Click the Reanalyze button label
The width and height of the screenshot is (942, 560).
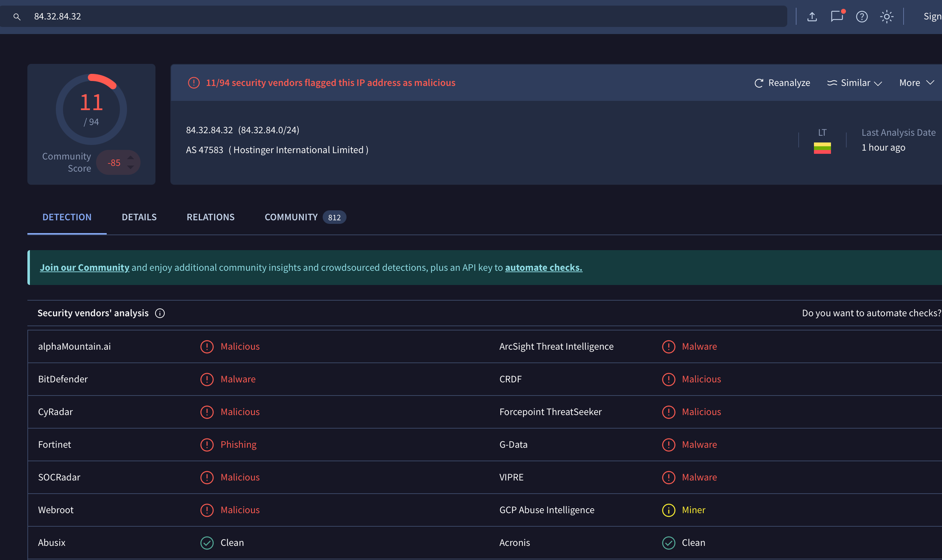click(789, 83)
